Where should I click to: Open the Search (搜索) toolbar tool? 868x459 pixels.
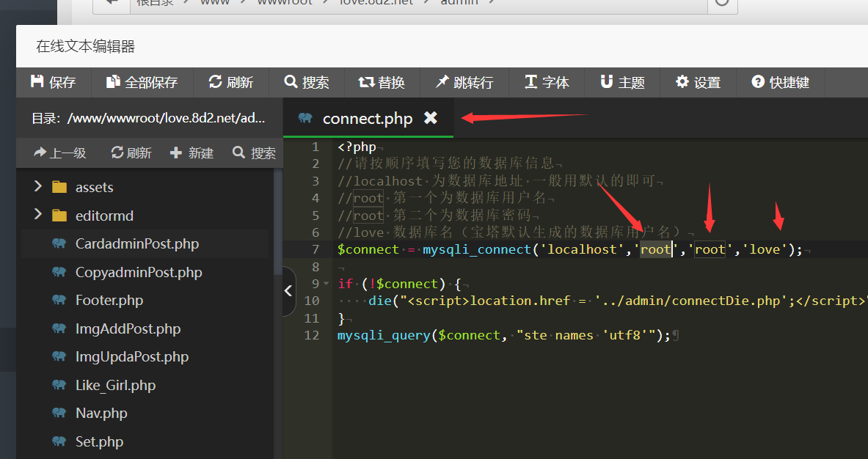[x=307, y=82]
